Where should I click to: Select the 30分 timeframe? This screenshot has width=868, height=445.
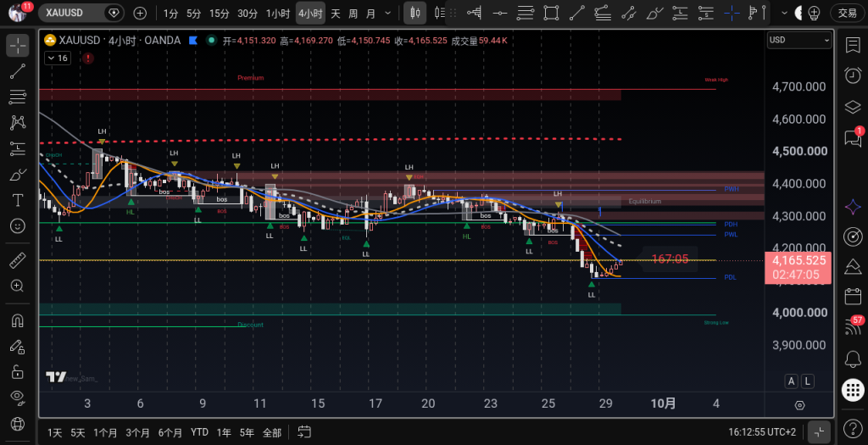pos(248,14)
